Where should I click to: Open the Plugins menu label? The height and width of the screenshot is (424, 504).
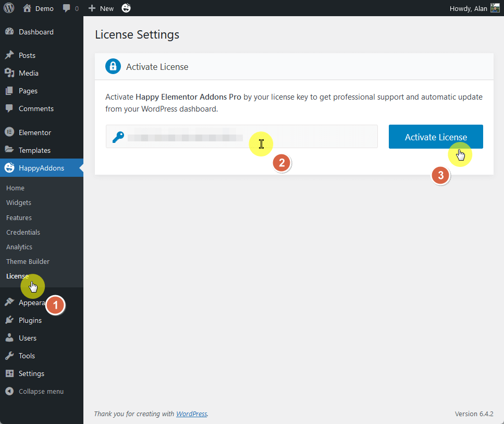click(x=30, y=320)
